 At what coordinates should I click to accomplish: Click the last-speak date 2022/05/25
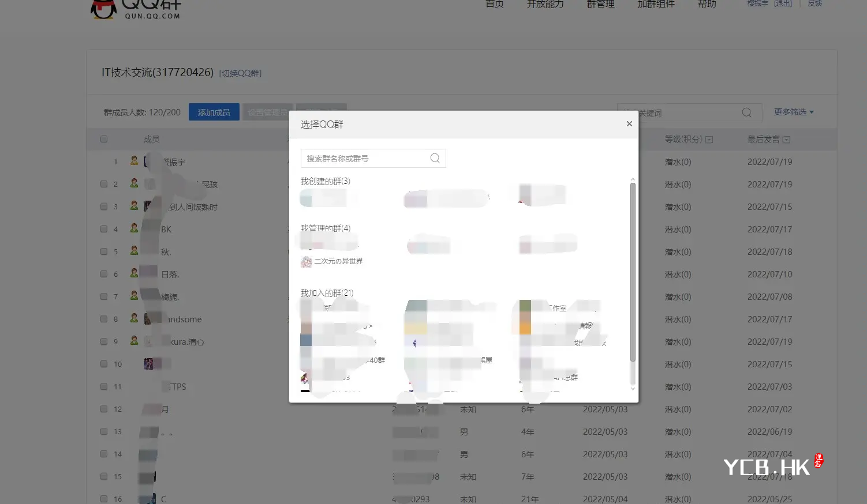(x=770, y=499)
